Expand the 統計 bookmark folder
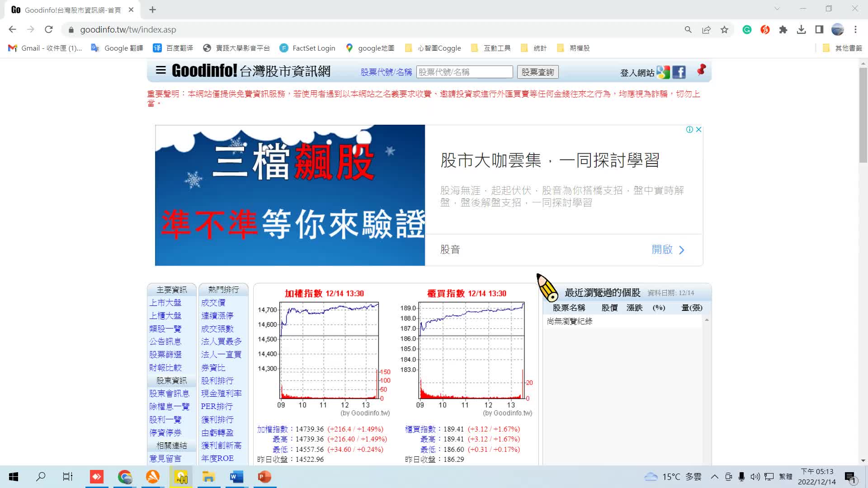 (x=533, y=48)
